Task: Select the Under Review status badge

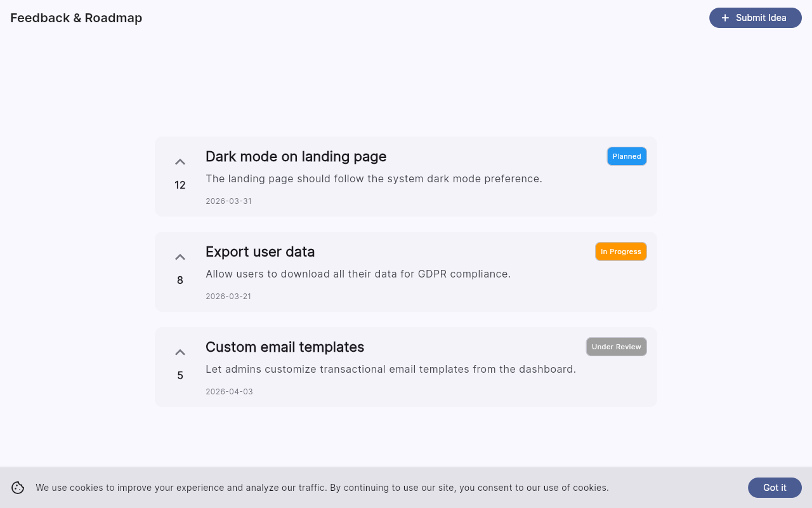Action: 616,346
